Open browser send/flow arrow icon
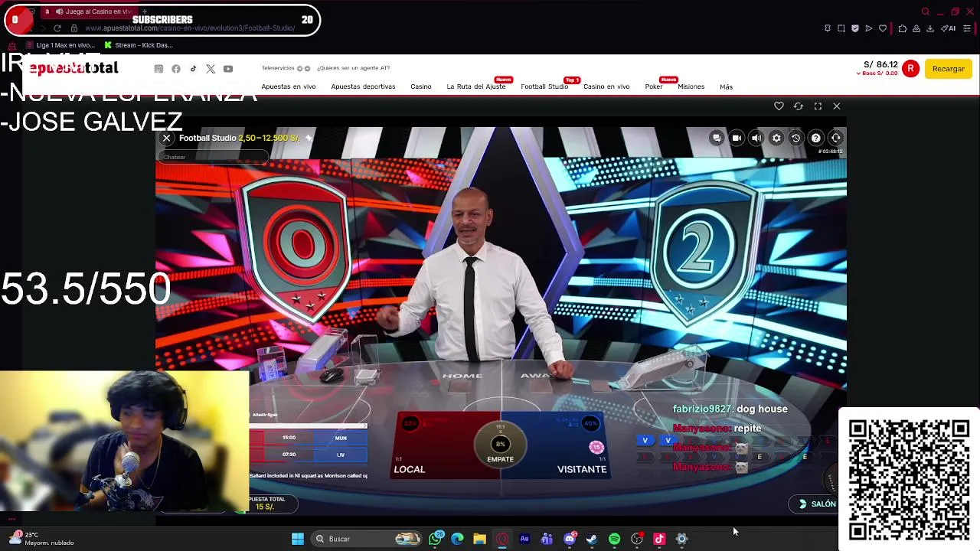 869,28
